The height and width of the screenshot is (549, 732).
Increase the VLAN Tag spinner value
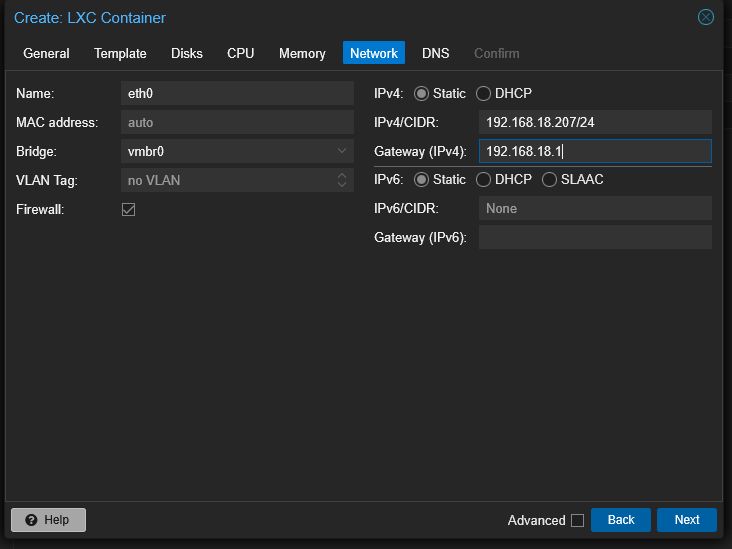[342, 176]
